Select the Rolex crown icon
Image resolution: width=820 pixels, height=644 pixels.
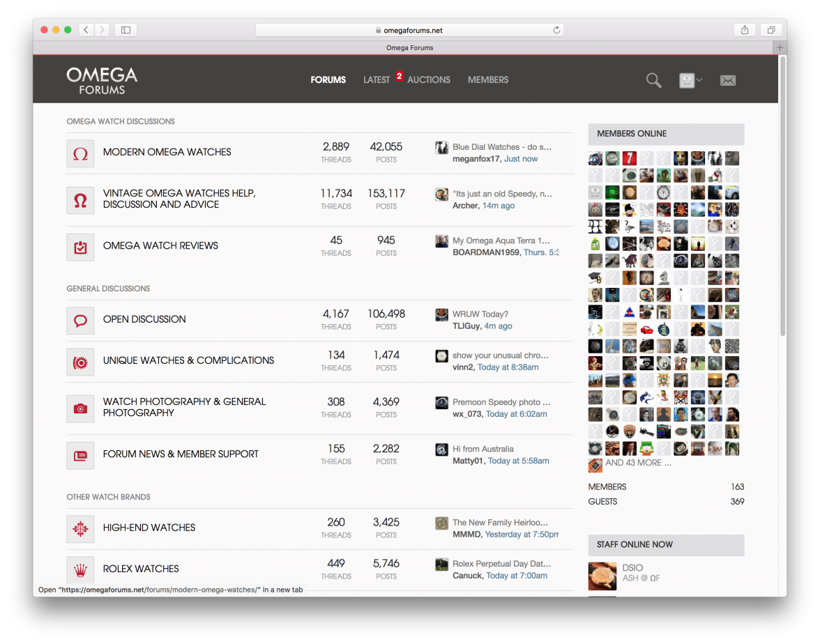point(80,569)
